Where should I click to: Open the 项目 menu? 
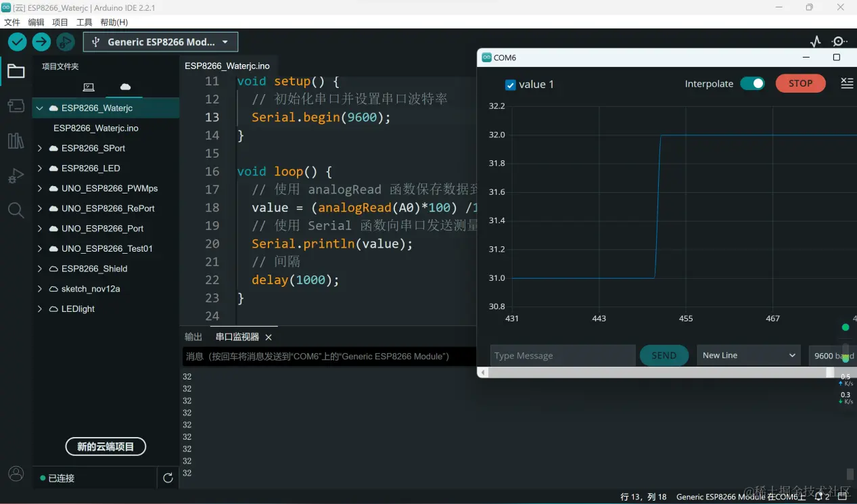[60, 22]
